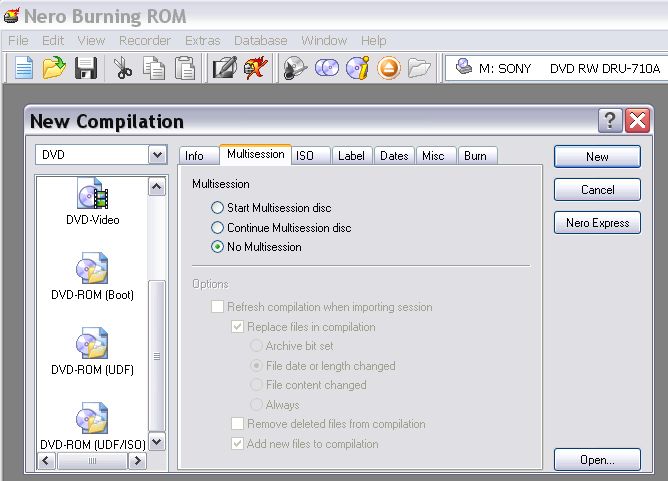Open the DVD disc type dropdown
Image resolution: width=668 pixels, height=481 pixels.
point(101,155)
